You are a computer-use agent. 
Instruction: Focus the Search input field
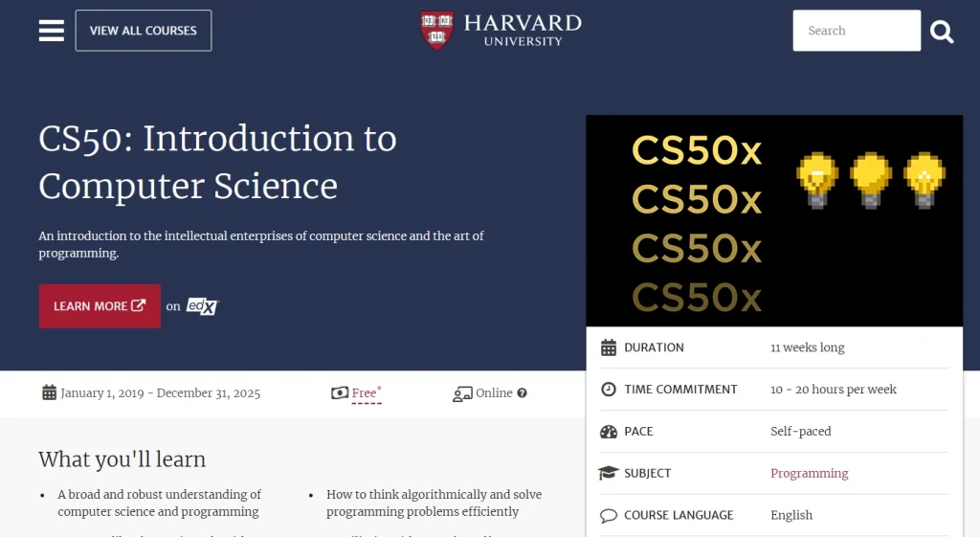pos(856,31)
